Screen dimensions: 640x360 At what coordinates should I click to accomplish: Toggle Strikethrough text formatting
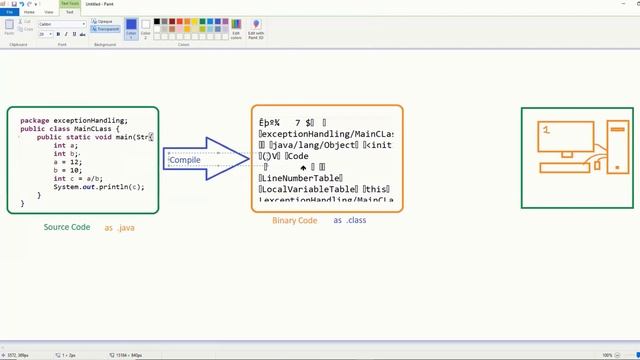[x=82, y=34]
